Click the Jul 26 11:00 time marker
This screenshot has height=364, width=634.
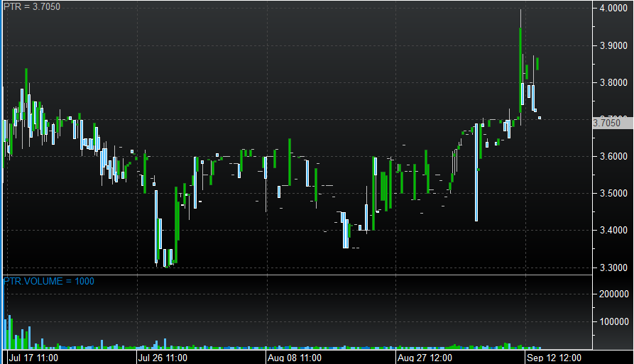tap(163, 358)
